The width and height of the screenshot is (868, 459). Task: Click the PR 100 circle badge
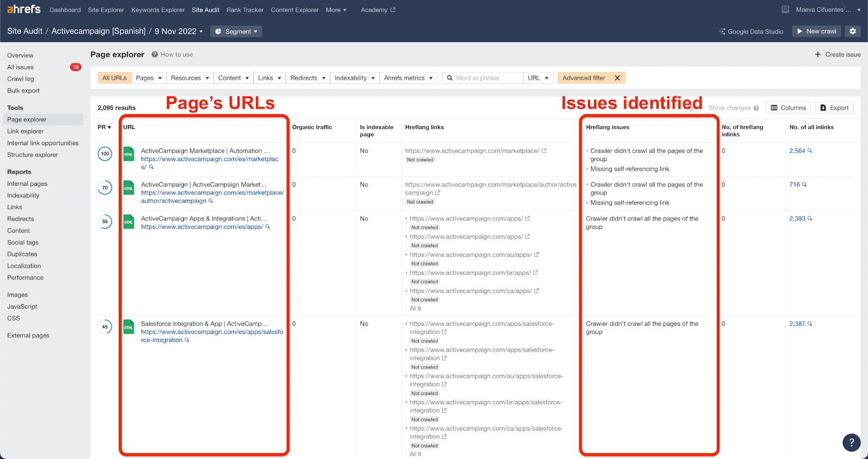tap(105, 154)
